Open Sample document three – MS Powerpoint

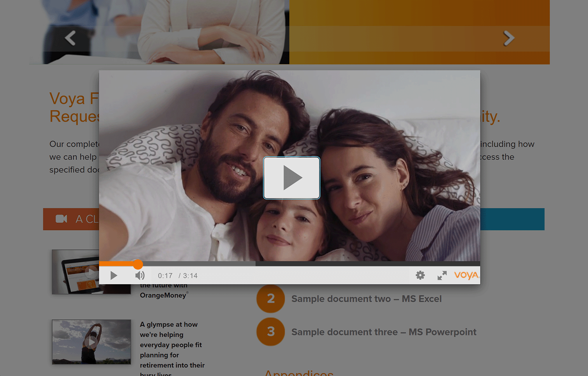[384, 332]
